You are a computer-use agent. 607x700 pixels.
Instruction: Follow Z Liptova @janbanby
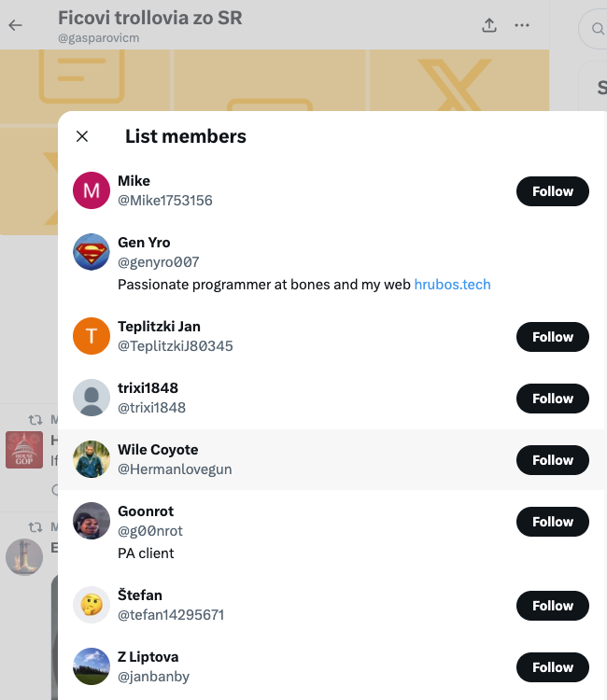[553, 667]
